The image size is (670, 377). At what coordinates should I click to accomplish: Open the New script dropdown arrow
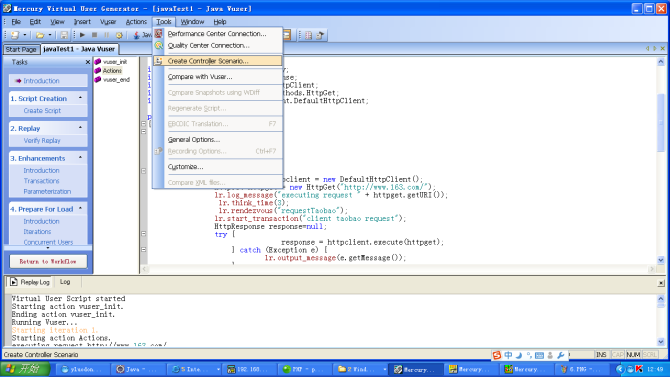(x=25, y=35)
